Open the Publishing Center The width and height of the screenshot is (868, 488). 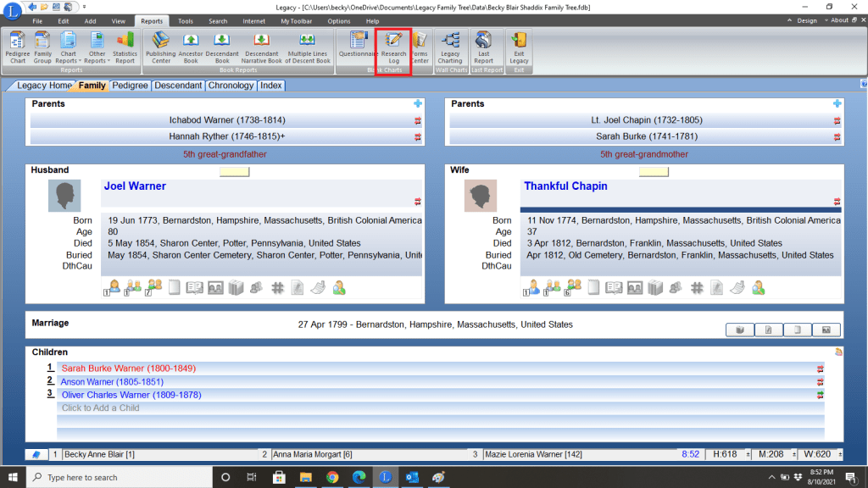coord(159,50)
